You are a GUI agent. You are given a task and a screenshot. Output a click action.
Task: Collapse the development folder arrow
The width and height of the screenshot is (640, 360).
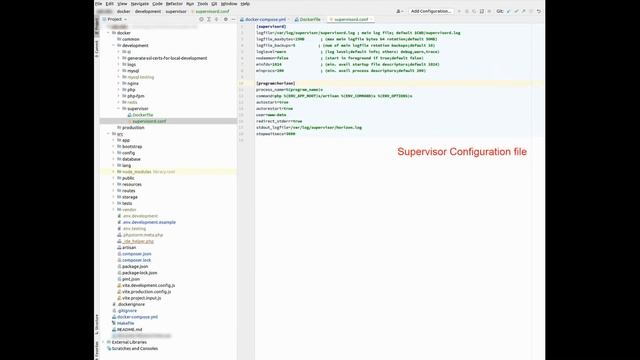coord(113,45)
